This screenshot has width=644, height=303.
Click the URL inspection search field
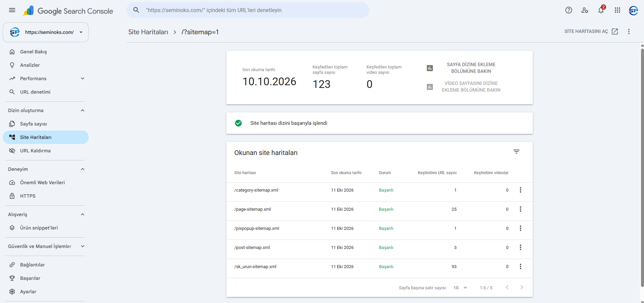[x=248, y=10]
